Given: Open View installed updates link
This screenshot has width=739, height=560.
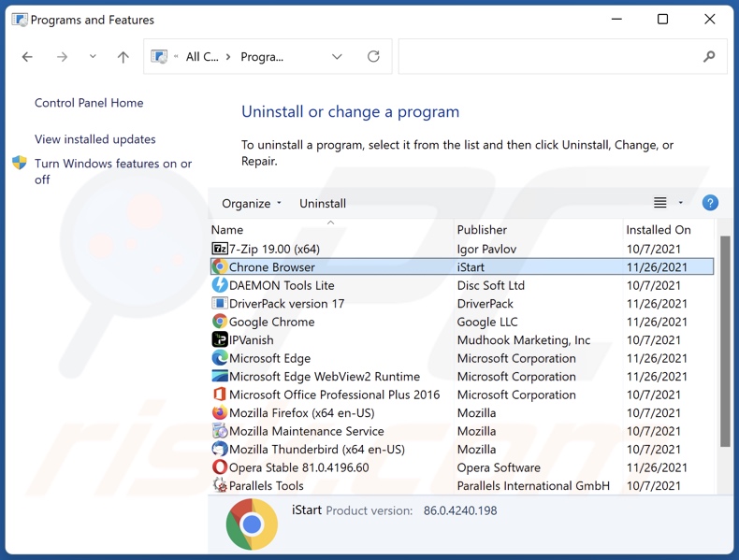Looking at the screenshot, I should tap(94, 139).
